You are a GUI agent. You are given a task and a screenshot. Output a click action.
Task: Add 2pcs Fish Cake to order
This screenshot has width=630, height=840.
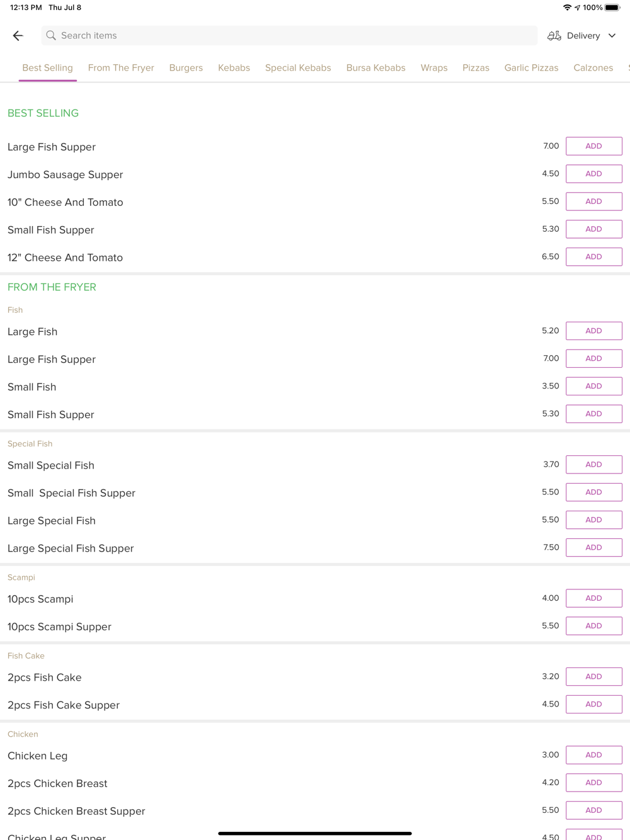click(593, 677)
